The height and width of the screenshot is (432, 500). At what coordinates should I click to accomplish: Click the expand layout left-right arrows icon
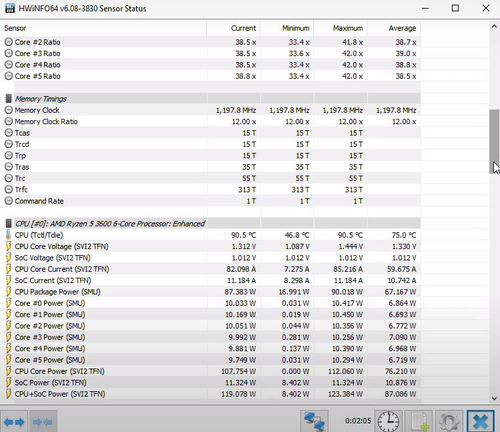(14, 422)
